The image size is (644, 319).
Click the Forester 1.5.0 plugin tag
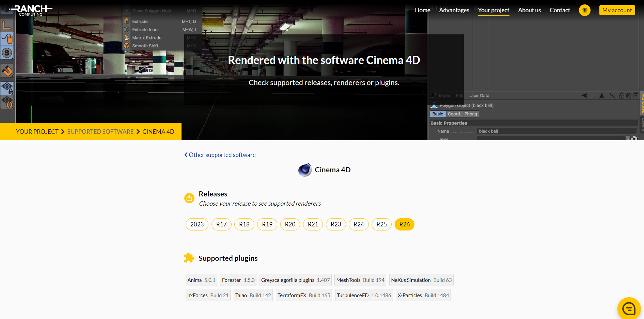(238, 280)
